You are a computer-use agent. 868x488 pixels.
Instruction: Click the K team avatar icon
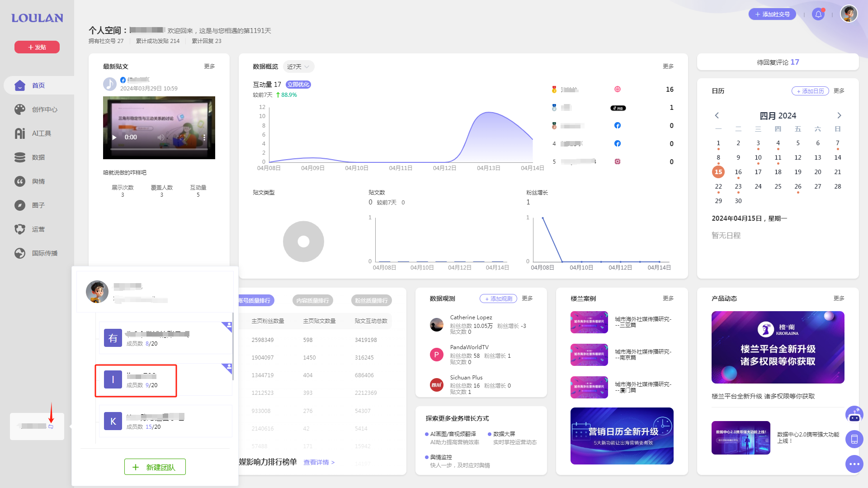pyautogui.click(x=113, y=421)
